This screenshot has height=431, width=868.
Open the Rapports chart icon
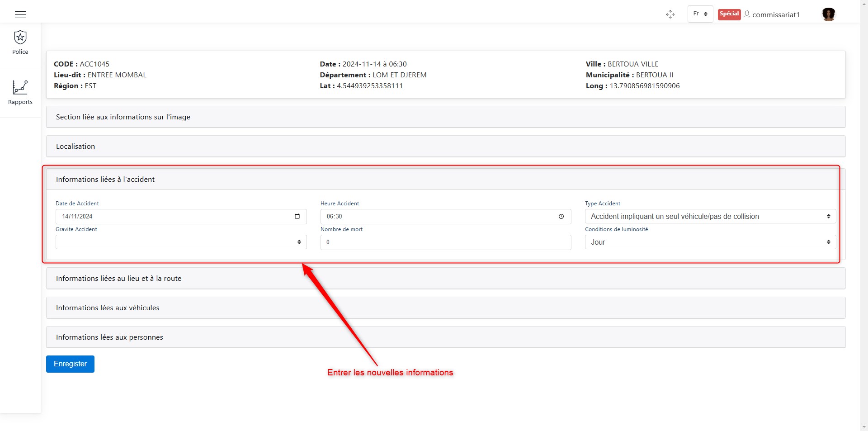(x=20, y=87)
